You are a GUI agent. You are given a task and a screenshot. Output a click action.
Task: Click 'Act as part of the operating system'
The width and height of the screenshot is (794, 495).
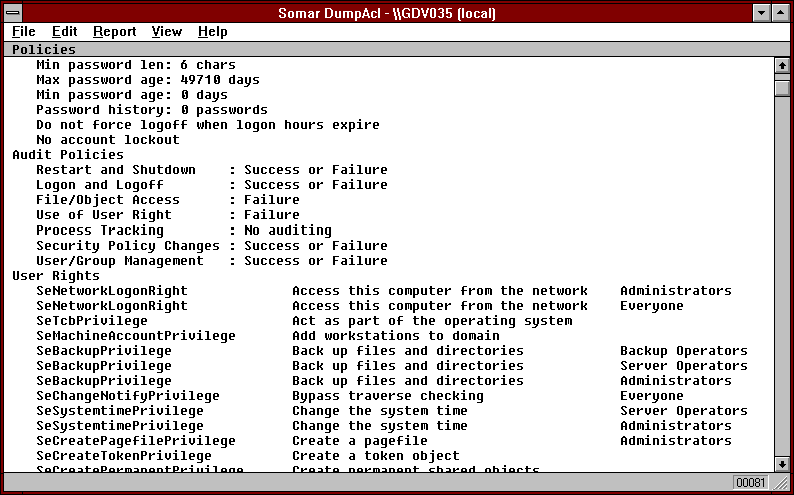(x=432, y=321)
